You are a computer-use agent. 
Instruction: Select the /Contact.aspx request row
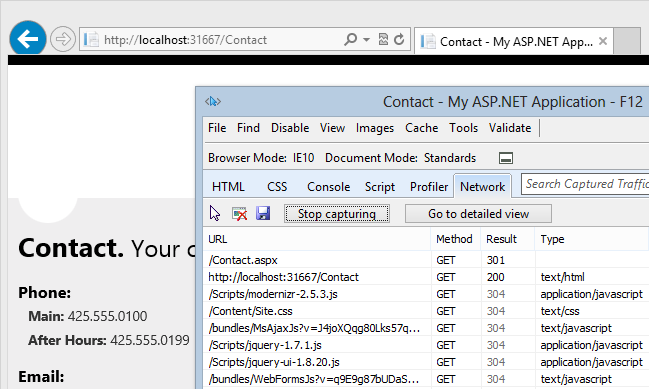coord(426,260)
